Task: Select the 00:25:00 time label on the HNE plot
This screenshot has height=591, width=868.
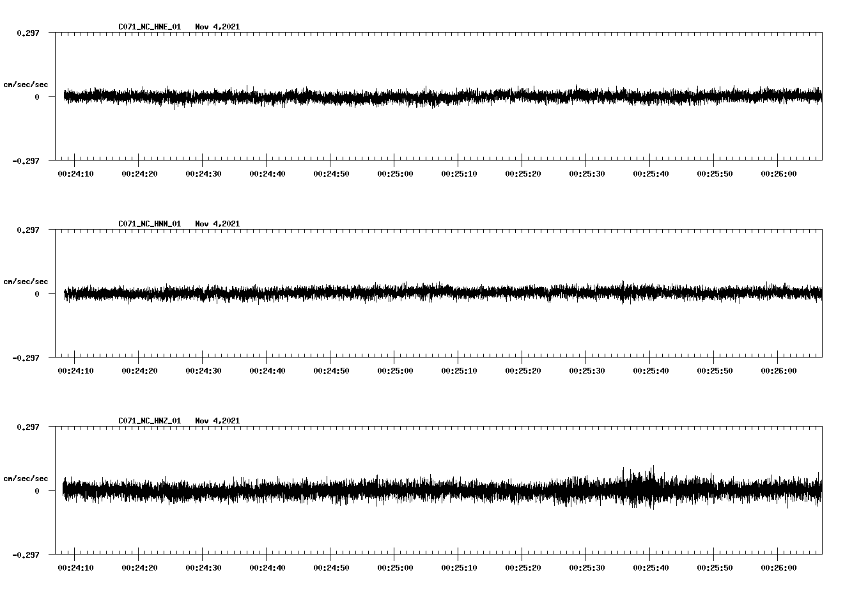Action: click(395, 174)
